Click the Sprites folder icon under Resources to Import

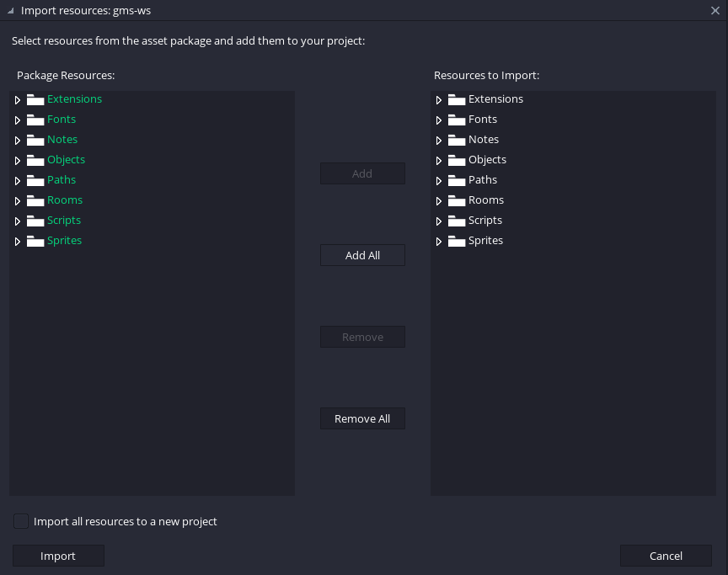[456, 240]
